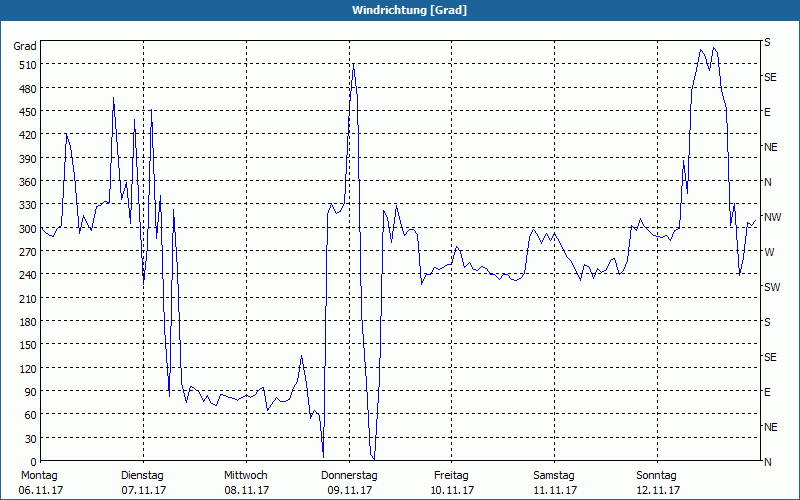Click the 180 y-axis value
Viewport: 800px width, 500px height.
coord(28,322)
